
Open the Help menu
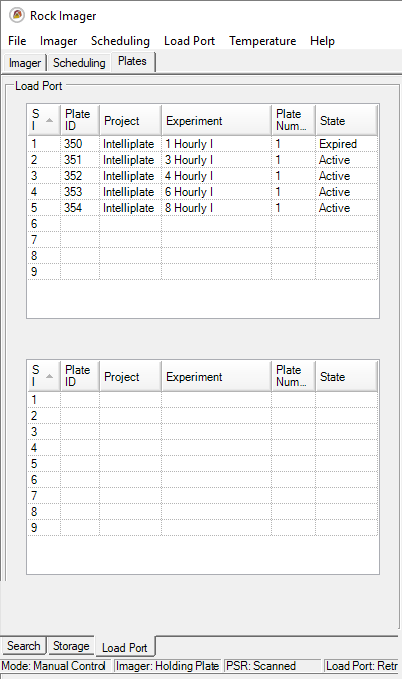tap(322, 41)
